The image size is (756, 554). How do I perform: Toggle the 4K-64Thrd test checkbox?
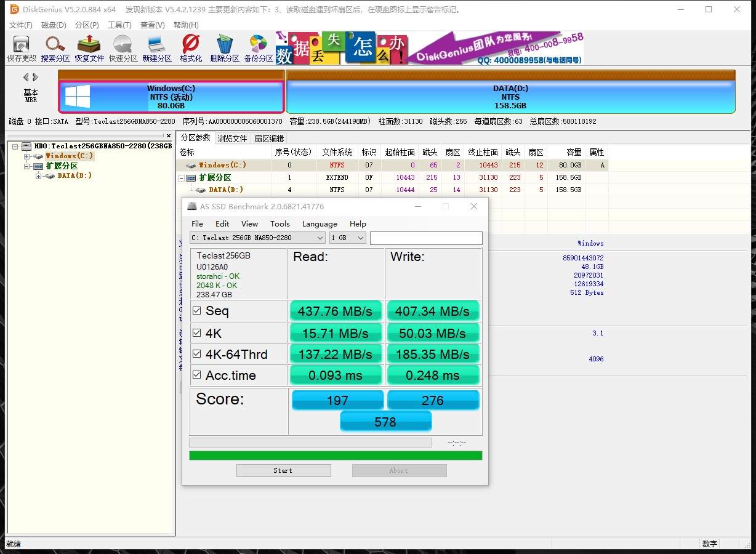click(x=197, y=354)
